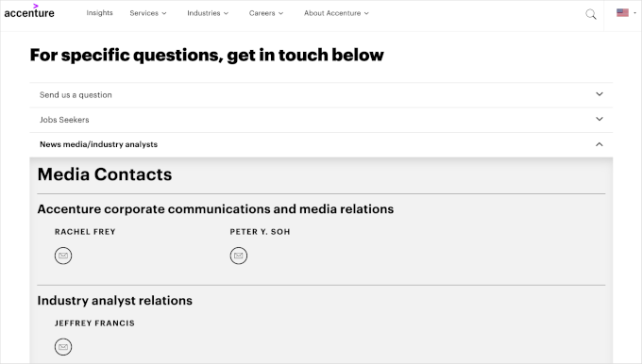Click the Media Contacts heading

coord(105,174)
